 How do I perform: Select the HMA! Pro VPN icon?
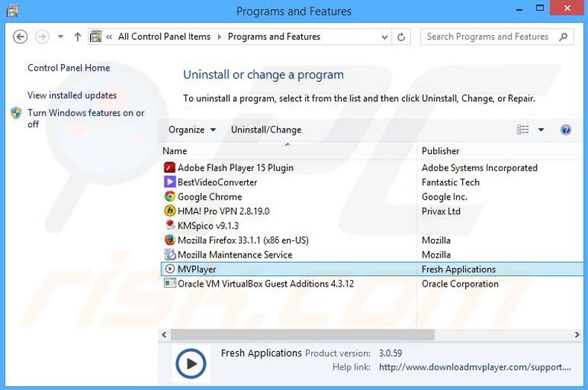click(170, 211)
